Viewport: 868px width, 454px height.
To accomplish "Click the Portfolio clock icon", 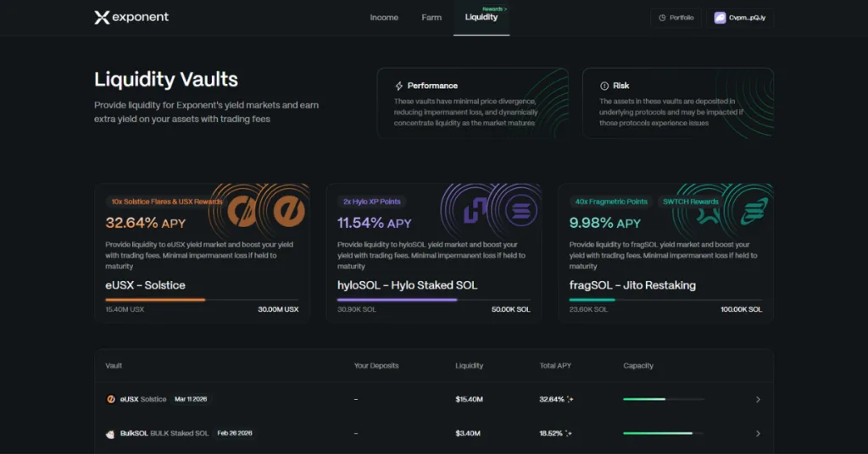I will click(x=661, y=18).
